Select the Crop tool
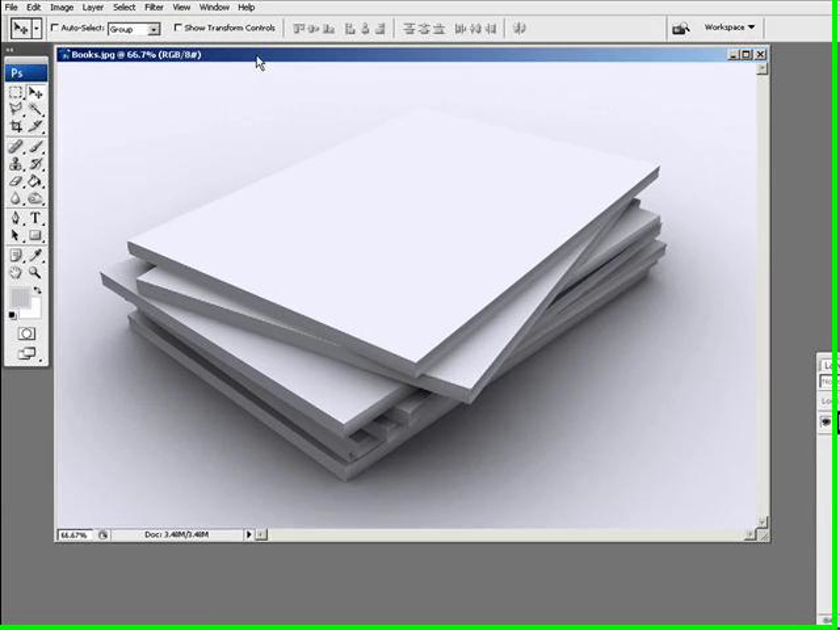The width and height of the screenshot is (840, 630). click(15, 126)
